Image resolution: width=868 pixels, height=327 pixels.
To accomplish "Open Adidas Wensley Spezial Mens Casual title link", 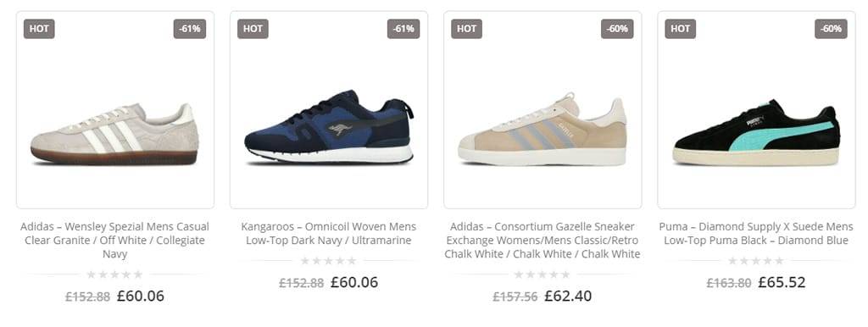I will pyautogui.click(x=115, y=240).
